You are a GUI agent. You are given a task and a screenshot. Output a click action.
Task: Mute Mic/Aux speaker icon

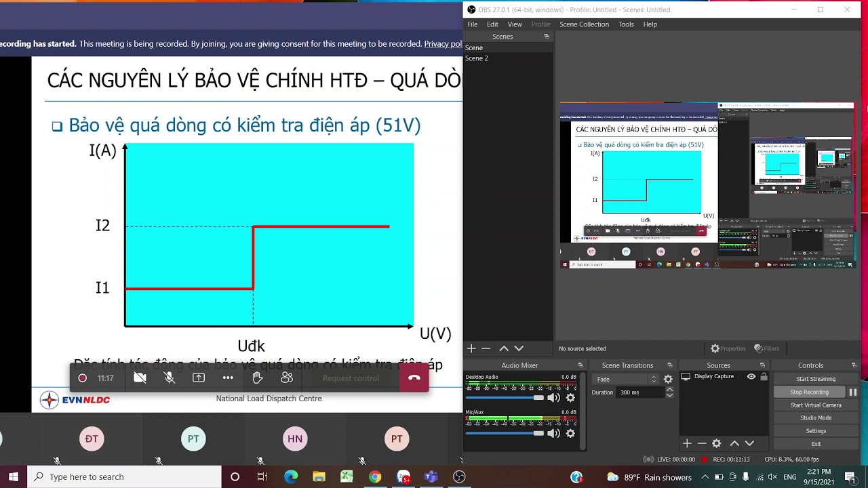553,433
